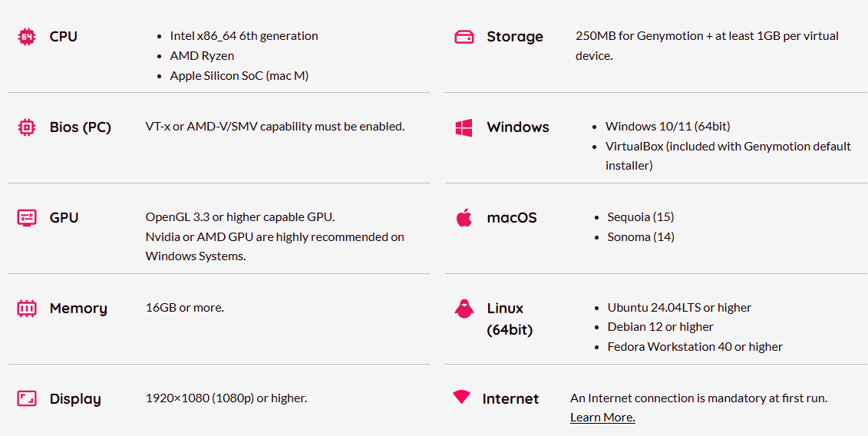Click the Internet heading label
This screenshot has height=436, width=868.
510,398
